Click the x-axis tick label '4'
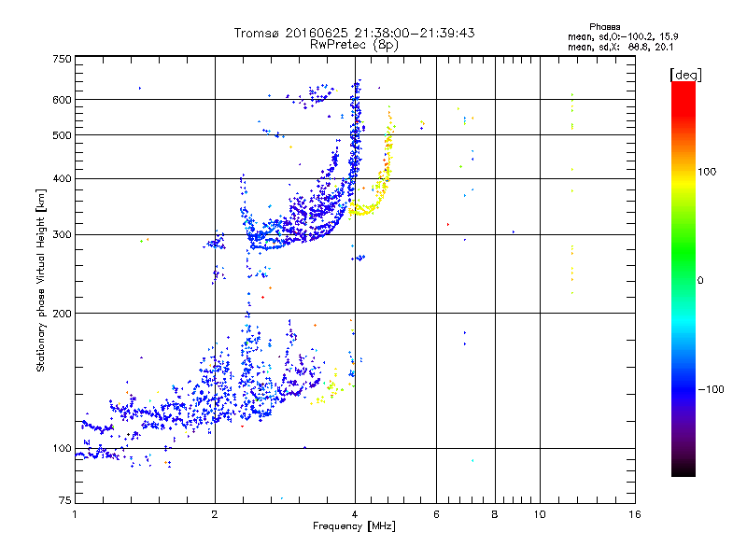Image resolution: width=747 pixels, height=560 pixels. (355, 514)
